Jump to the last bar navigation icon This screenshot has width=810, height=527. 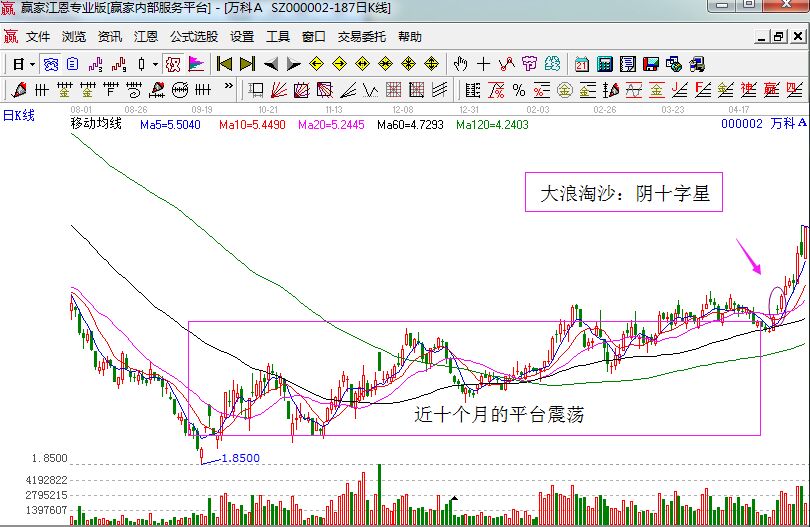247,64
